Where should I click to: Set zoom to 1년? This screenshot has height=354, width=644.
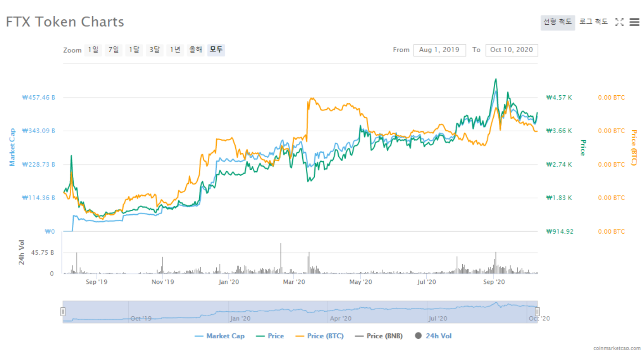(175, 50)
